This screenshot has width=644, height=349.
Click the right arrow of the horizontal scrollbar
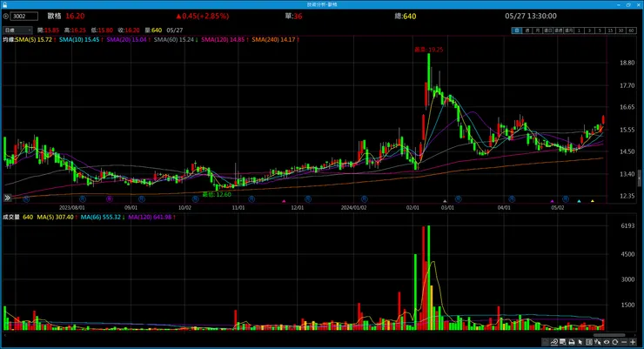[635, 335]
